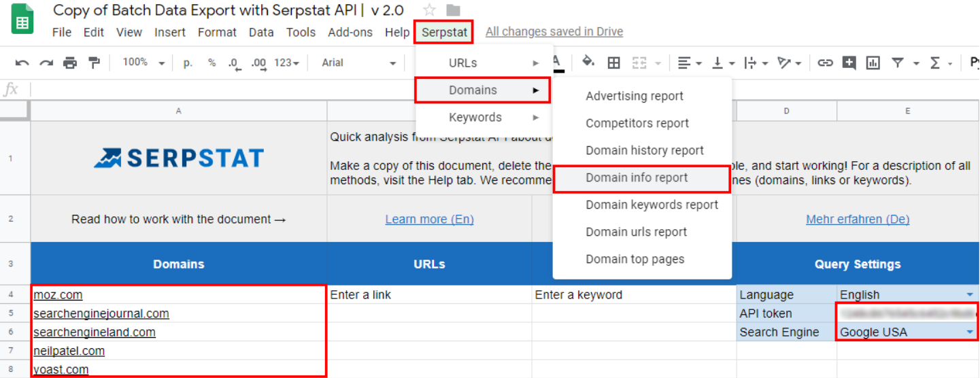Screen dimensions: 980x378
Task: Open the cell borders tool
Action: (x=613, y=63)
